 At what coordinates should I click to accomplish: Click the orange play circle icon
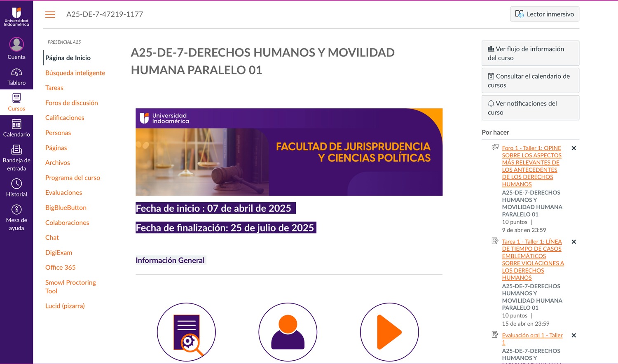(x=389, y=332)
